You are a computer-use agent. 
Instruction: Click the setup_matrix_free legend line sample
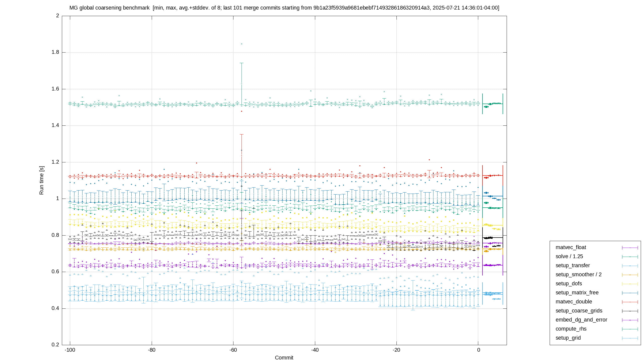(630, 293)
